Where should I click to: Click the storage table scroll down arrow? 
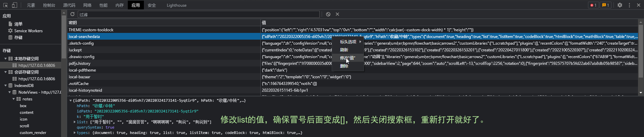click(641, 92)
